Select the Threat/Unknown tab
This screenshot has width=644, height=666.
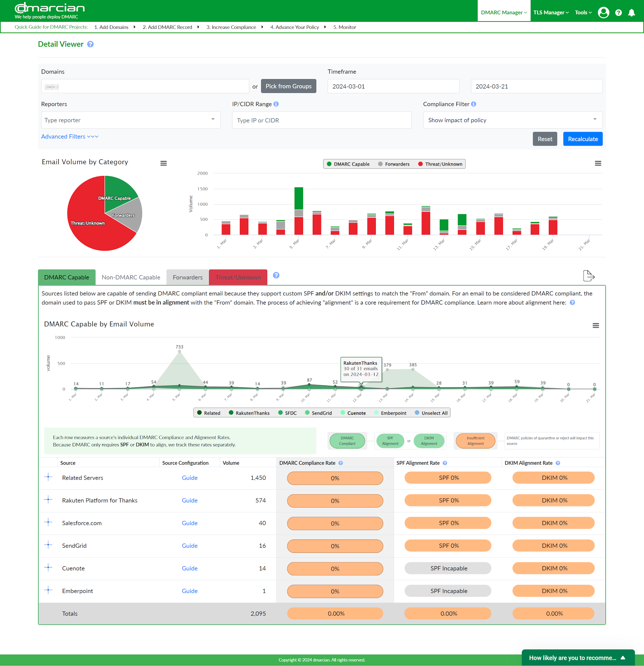(237, 276)
